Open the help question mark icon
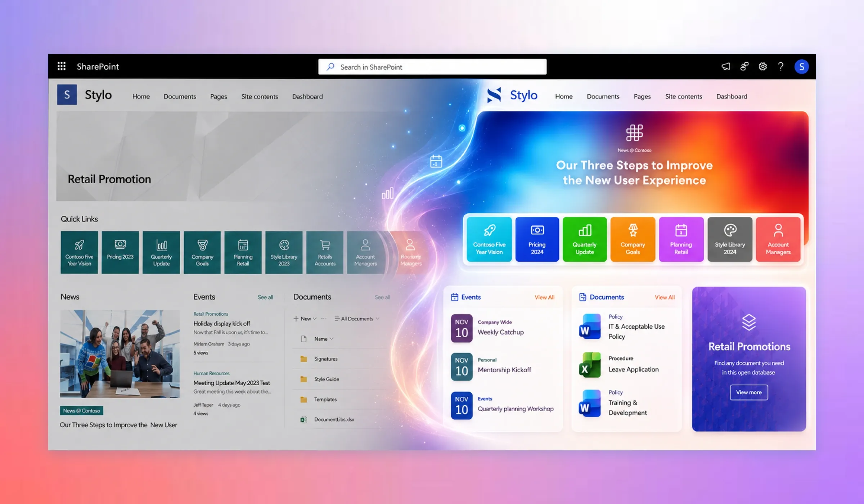Viewport: 864px width, 504px height. click(780, 66)
